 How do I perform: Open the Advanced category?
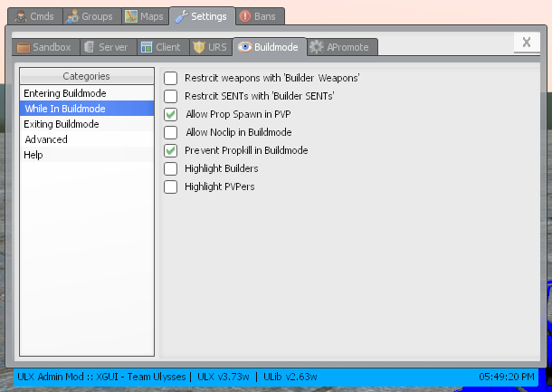[87, 139]
